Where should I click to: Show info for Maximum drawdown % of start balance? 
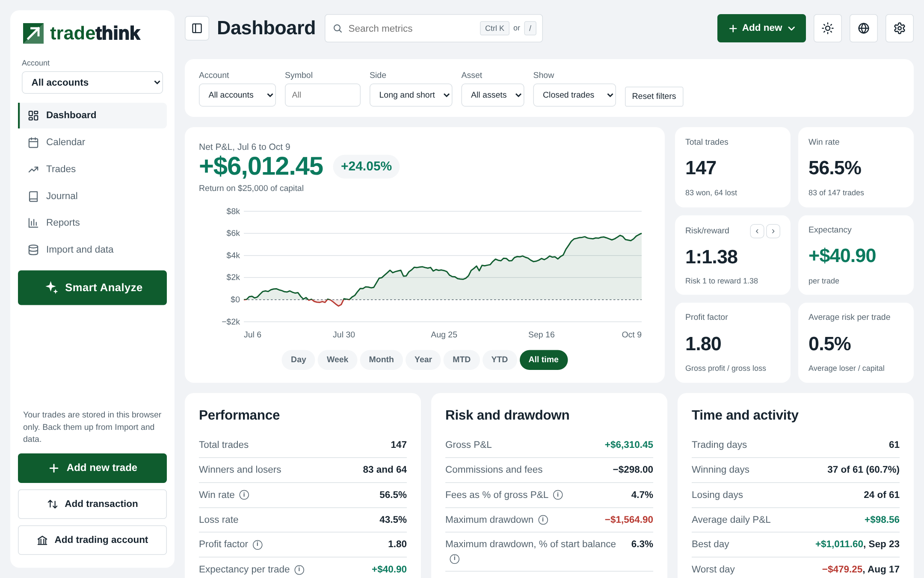[x=455, y=559]
